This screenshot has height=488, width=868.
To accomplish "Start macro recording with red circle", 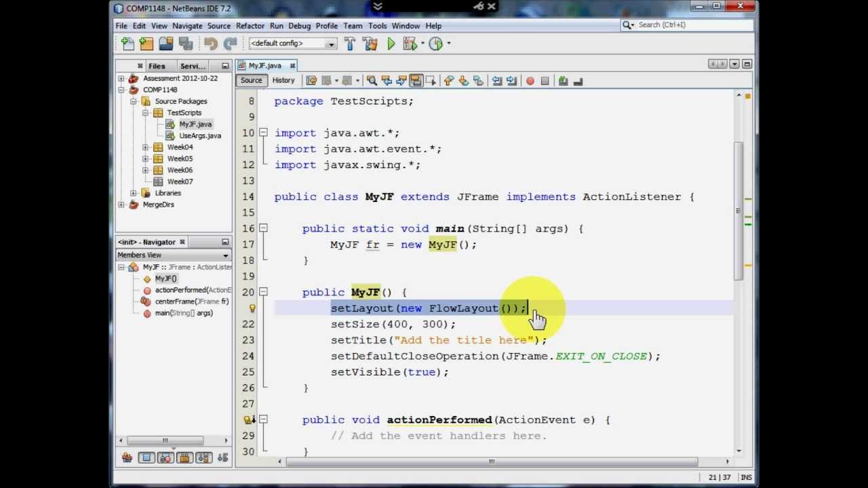I will pos(530,81).
